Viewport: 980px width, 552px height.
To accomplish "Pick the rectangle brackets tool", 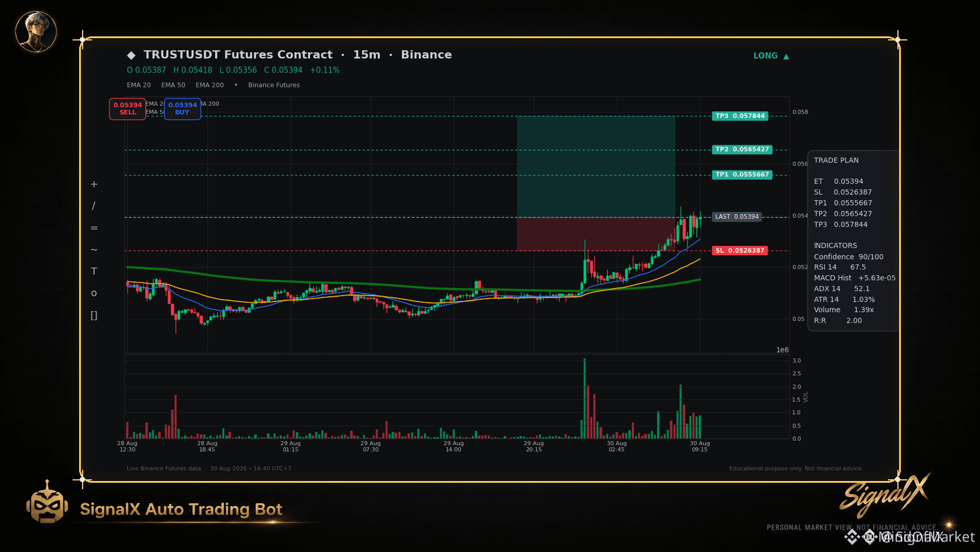I will tap(94, 315).
